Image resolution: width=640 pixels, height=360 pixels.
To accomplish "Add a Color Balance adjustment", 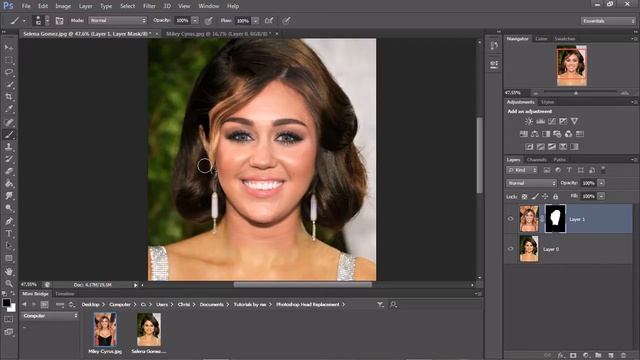I will (535, 134).
